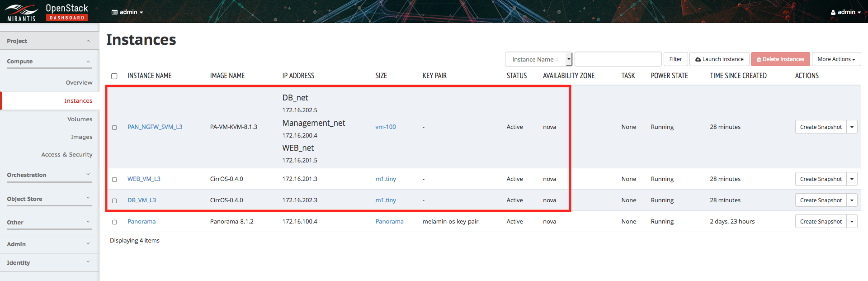Open actions dropdown arrow for WEB_VM_L3

852,179
